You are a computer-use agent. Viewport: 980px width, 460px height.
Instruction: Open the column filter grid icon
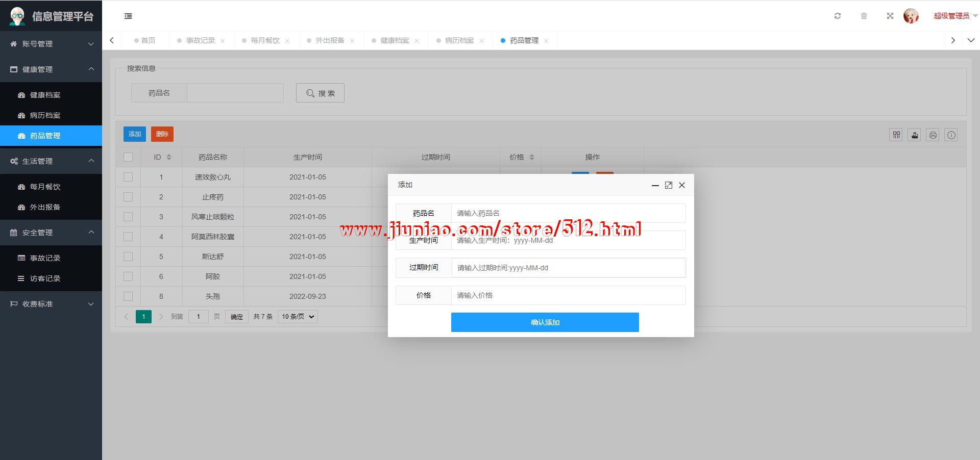tap(896, 135)
